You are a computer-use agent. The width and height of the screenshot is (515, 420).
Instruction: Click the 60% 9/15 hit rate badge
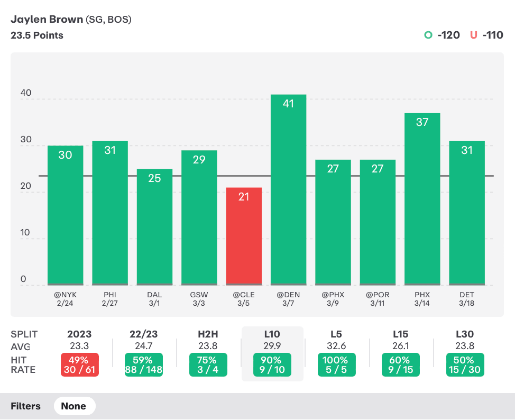tap(401, 365)
